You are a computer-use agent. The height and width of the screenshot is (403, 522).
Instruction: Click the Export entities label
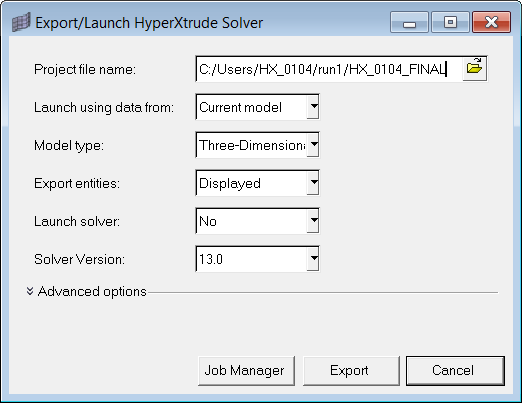tap(77, 183)
